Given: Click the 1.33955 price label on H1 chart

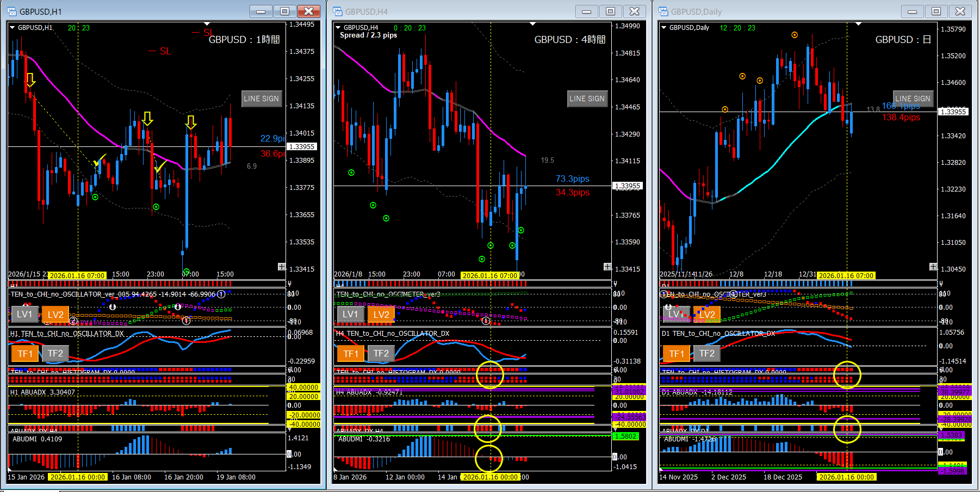Looking at the screenshot, I should [x=302, y=146].
